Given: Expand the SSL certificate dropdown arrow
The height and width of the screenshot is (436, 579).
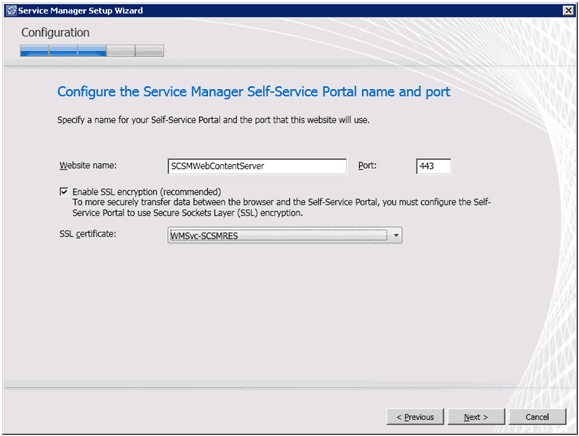Looking at the screenshot, I should point(396,235).
